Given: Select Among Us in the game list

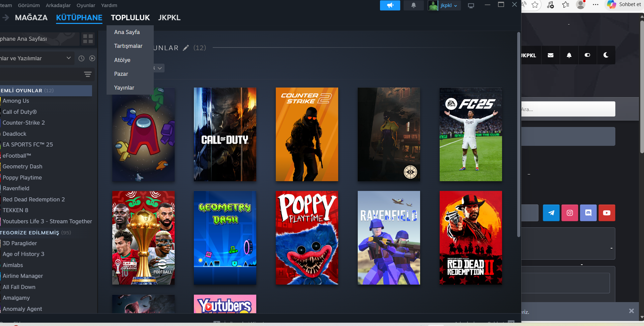Looking at the screenshot, I should (16, 101).
